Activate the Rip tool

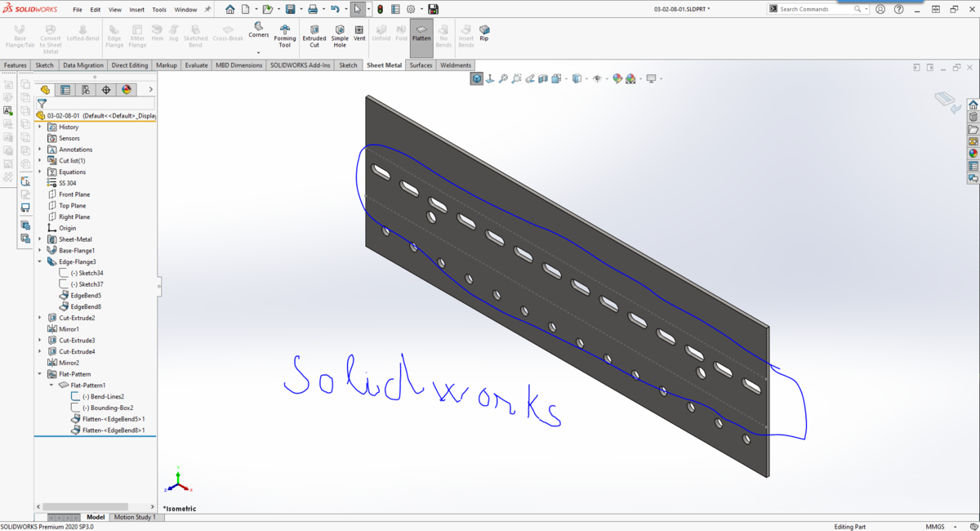484,33
